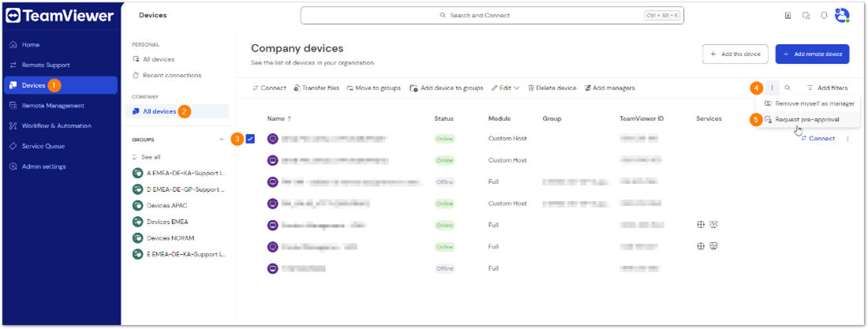Open group E EMEA-DE-KA-Support

(179, 254)
